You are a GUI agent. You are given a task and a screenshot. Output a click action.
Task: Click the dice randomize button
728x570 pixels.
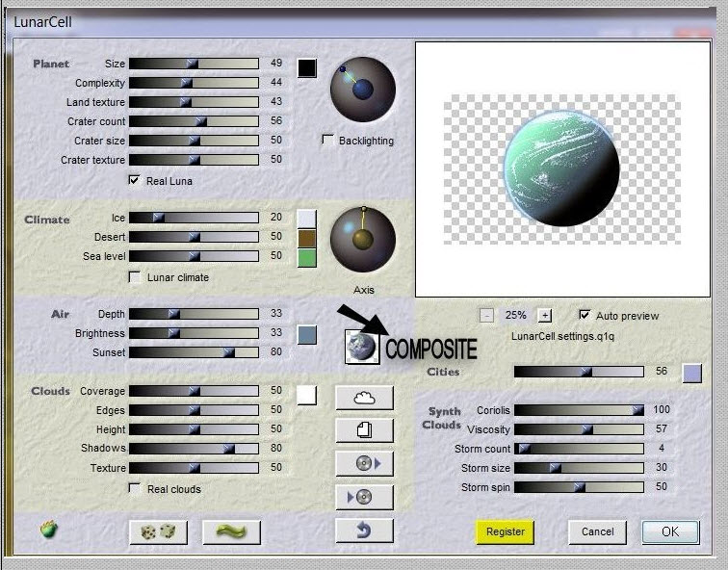[x=158, y=531]
